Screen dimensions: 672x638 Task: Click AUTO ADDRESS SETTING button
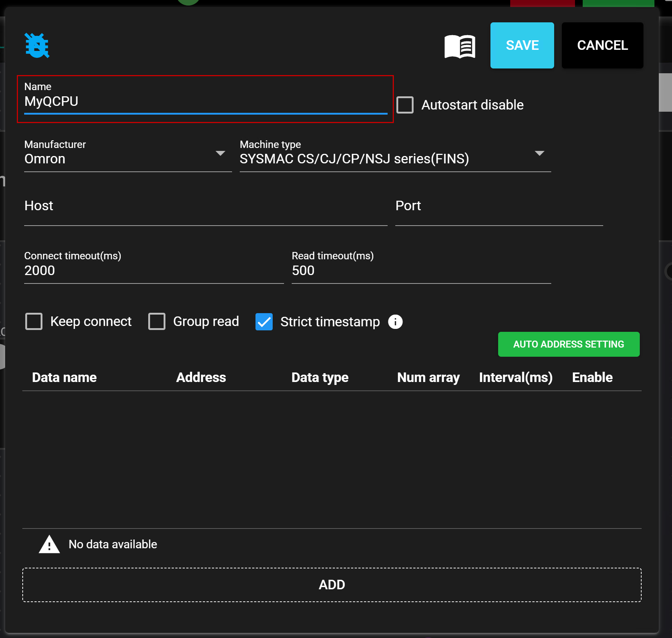coord(568,344)
